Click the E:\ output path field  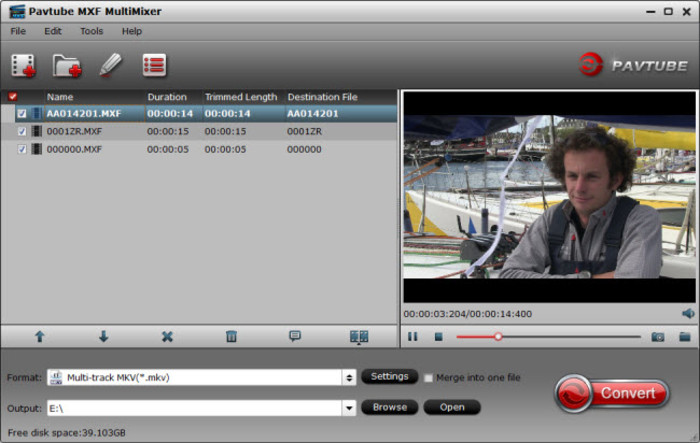coord(195,408)
